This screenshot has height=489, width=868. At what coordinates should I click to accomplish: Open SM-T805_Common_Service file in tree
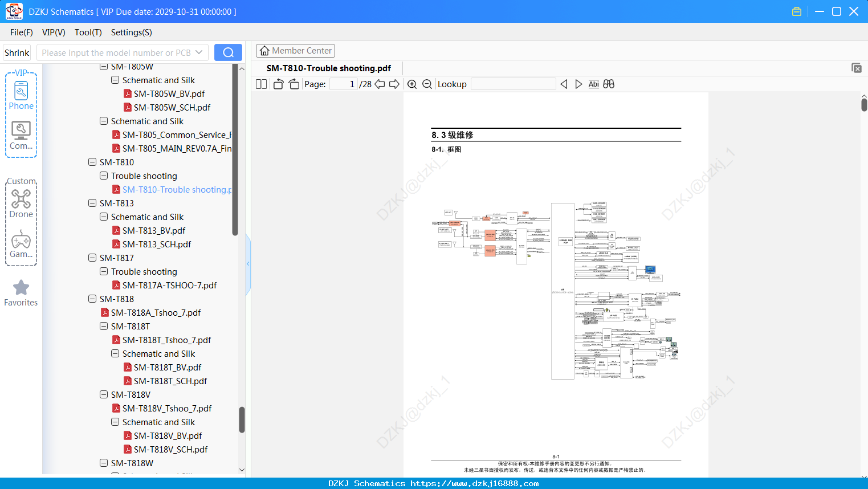pyautogui.click(x=177, y=135)
